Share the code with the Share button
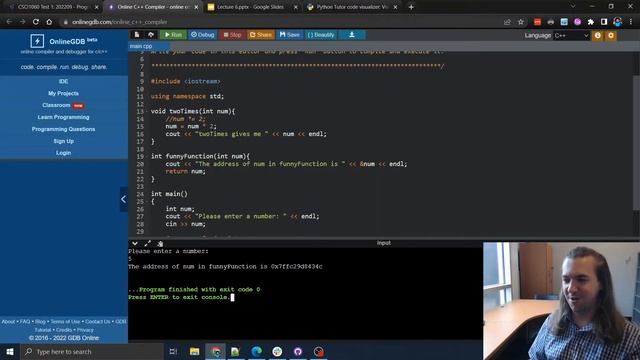The image size is (640, 360). click(x=260, y=35)
